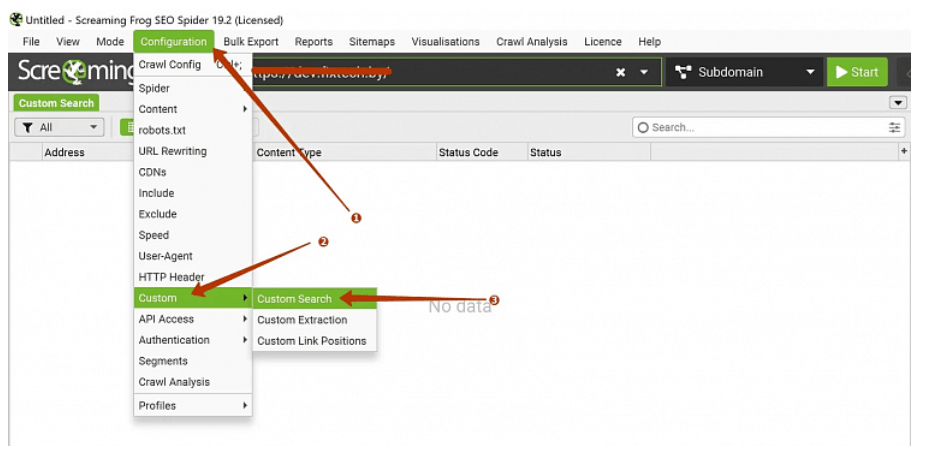Open the Licence menu
The height and width of the screenshot is (472, 941).
pyautogui.click(x=603, y=41)
